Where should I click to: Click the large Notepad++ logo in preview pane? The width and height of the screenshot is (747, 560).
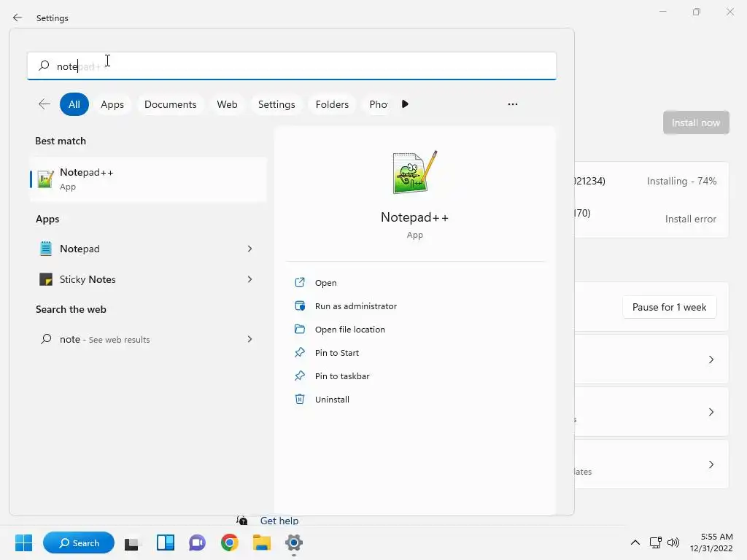point(414,172)
